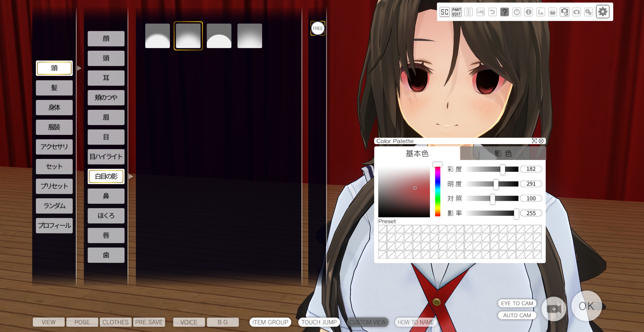Open the question mark help icon
Screen dimensions: 644x332
pos(504,12)
